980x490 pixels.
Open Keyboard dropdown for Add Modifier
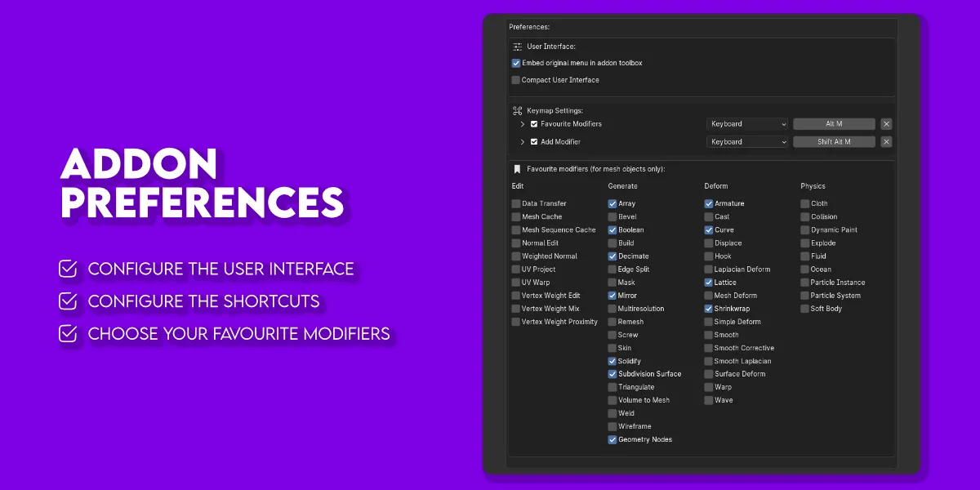tap(747, 142)
